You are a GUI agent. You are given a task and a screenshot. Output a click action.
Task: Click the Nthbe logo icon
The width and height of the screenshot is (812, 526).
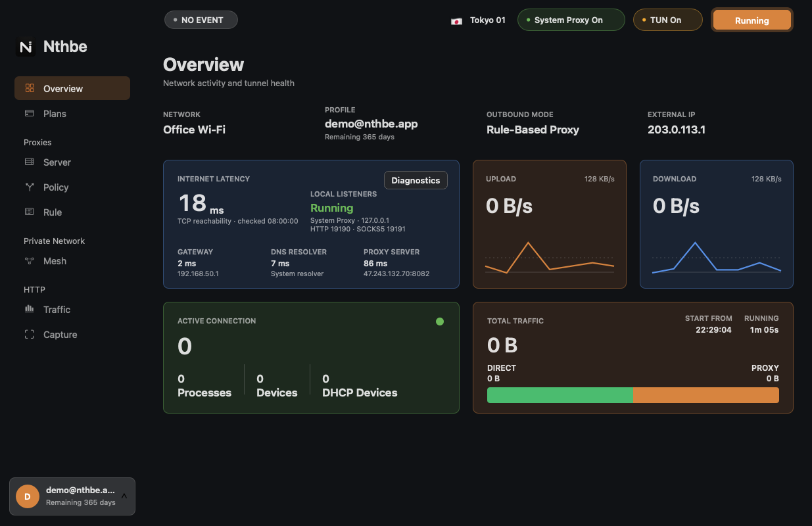(x=26, y=47)
